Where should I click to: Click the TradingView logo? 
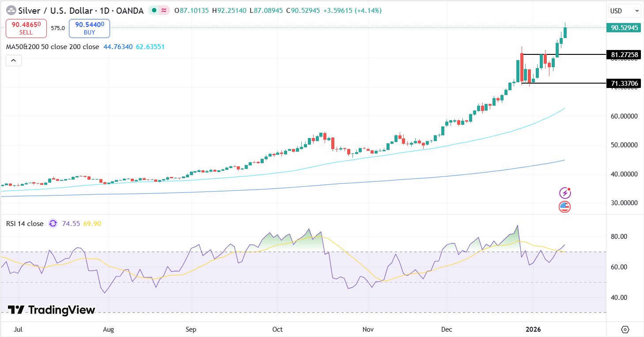coord(52,310)
